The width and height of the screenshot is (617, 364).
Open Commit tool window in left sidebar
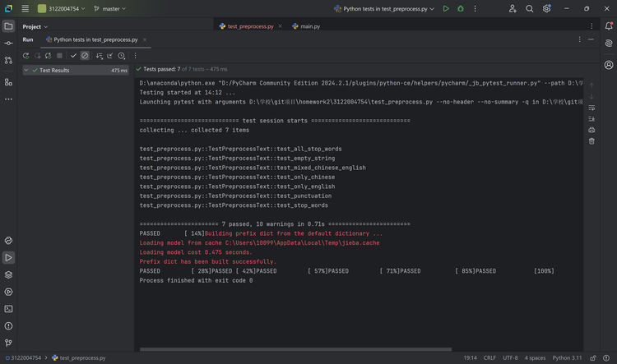tap(9, 44)
